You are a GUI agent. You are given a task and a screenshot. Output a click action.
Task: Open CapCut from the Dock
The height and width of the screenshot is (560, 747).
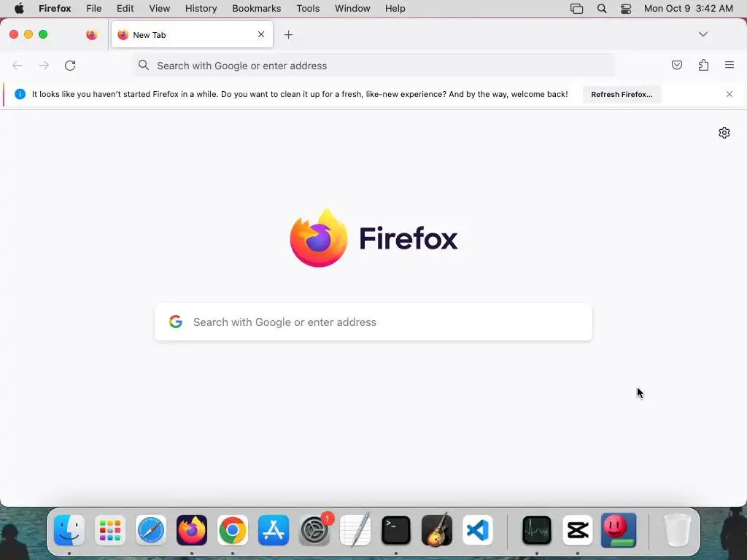pos(578,530)
